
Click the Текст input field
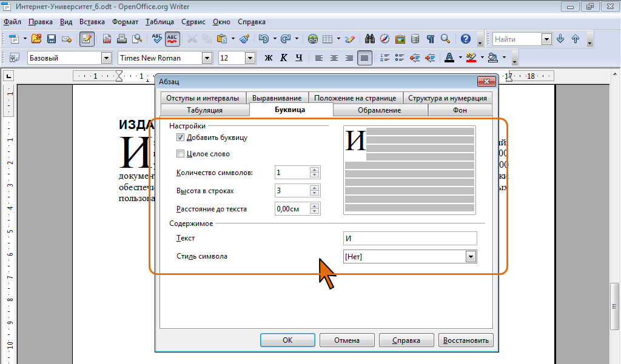[x=411, y=238]
